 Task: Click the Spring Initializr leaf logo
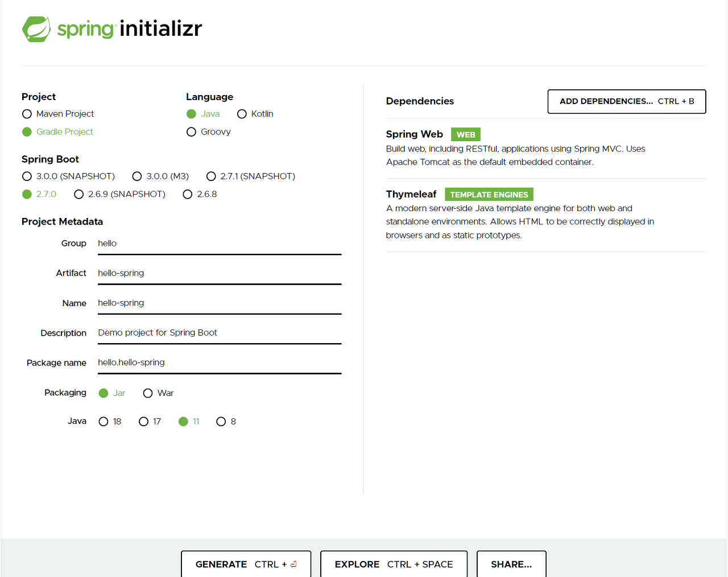pos(36,29)
